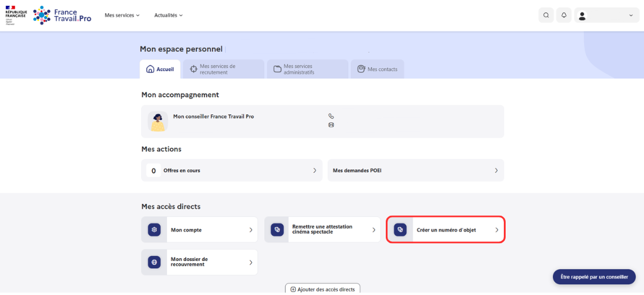The width and height of the screenshot is (644, 295).
Task: Open Mes demandes POEI
Action: coord(416,170)
